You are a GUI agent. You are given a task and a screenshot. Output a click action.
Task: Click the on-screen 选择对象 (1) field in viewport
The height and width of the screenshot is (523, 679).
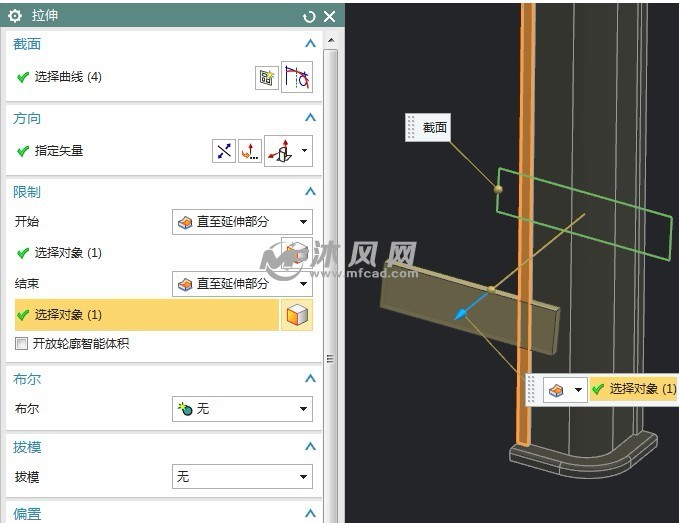(x=634, y=389)
